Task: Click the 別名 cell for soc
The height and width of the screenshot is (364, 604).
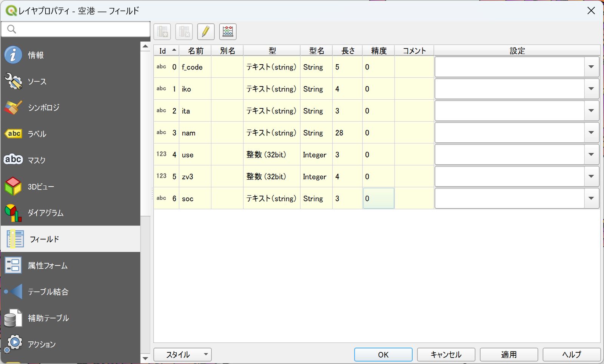Action: (x=227, y=198)
